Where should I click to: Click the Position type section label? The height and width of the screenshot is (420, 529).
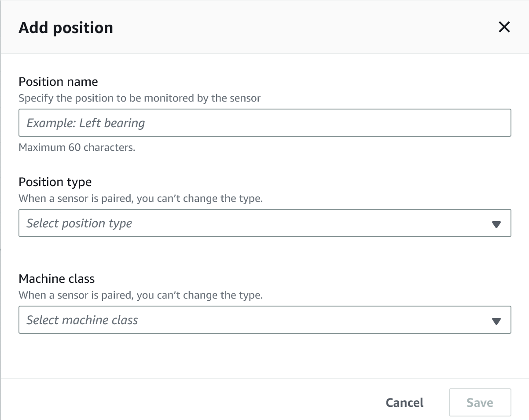coord(55,182)
